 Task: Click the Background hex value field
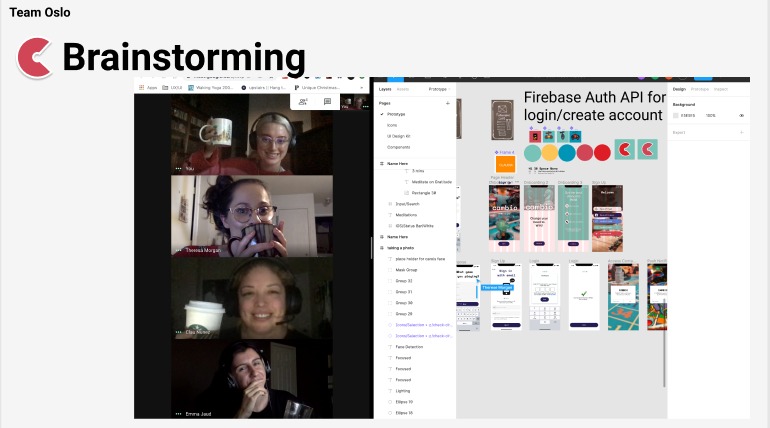click(688, 115)
